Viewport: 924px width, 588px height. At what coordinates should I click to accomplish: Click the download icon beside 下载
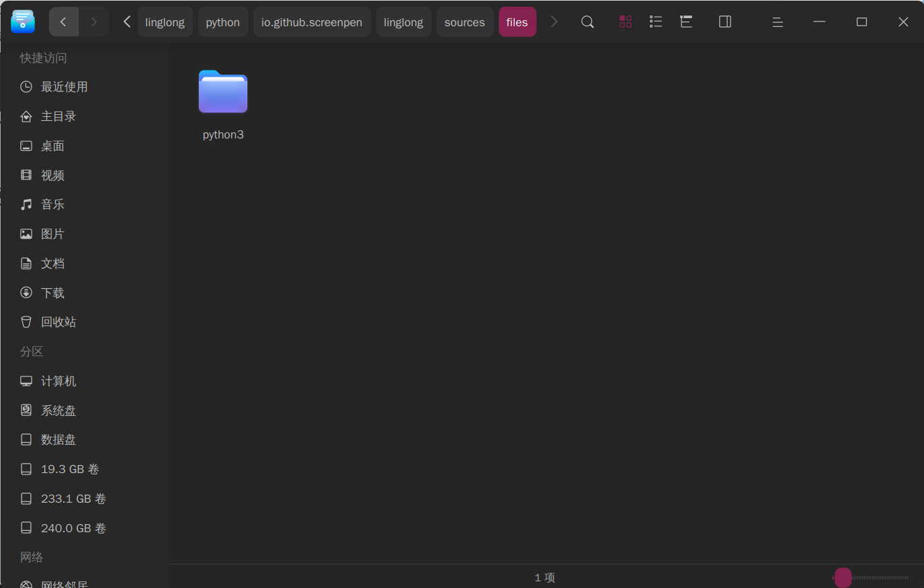pyautogui.click(x=26, y=293)
